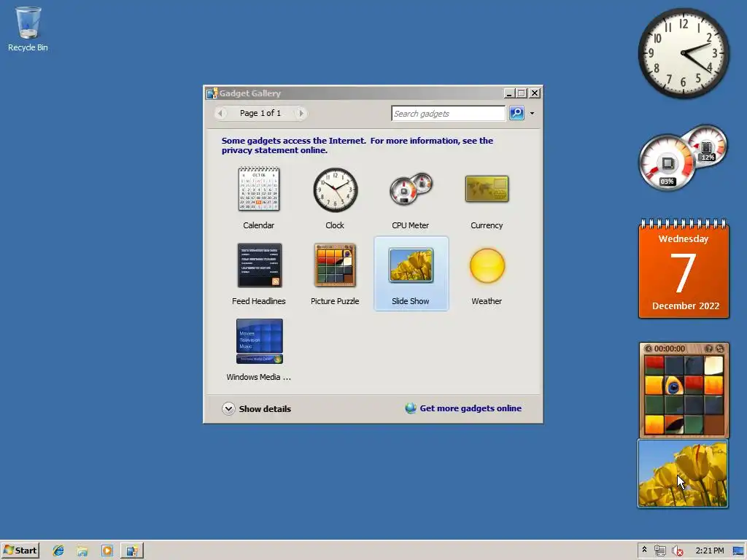This screenshot has height=560, width=747.
Task: Open privacy statement notice text
Action: point(357,145)
